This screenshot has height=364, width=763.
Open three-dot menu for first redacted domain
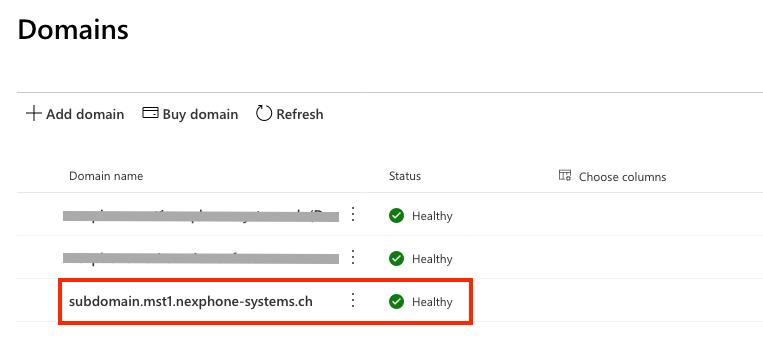353,214
